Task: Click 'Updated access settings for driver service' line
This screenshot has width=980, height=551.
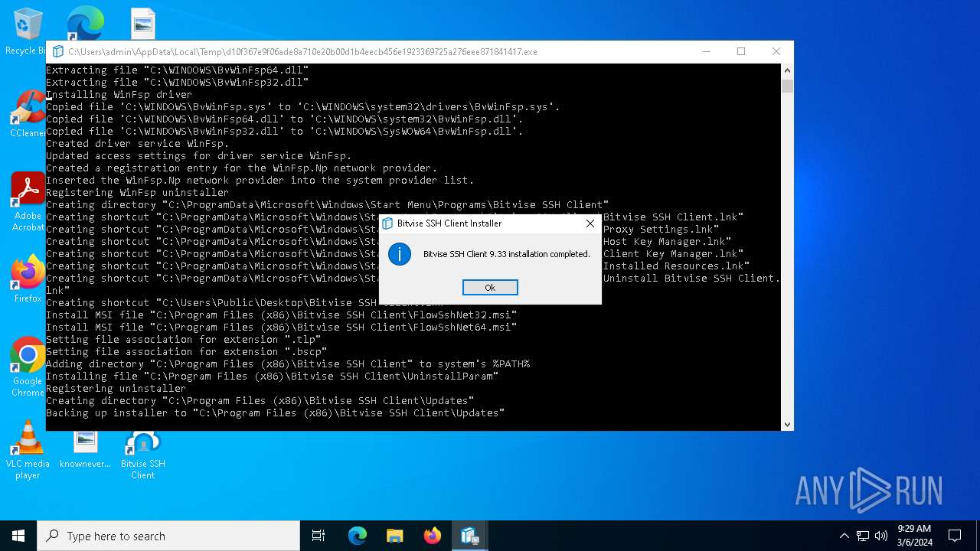Action: (198, 156)
